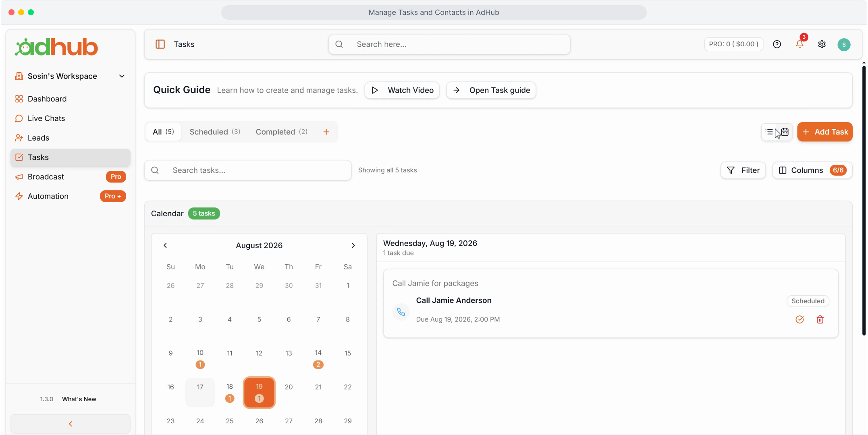868x435 pixels.
Task: Select the Scheduled (3) tab
Action: pos(215,132)
